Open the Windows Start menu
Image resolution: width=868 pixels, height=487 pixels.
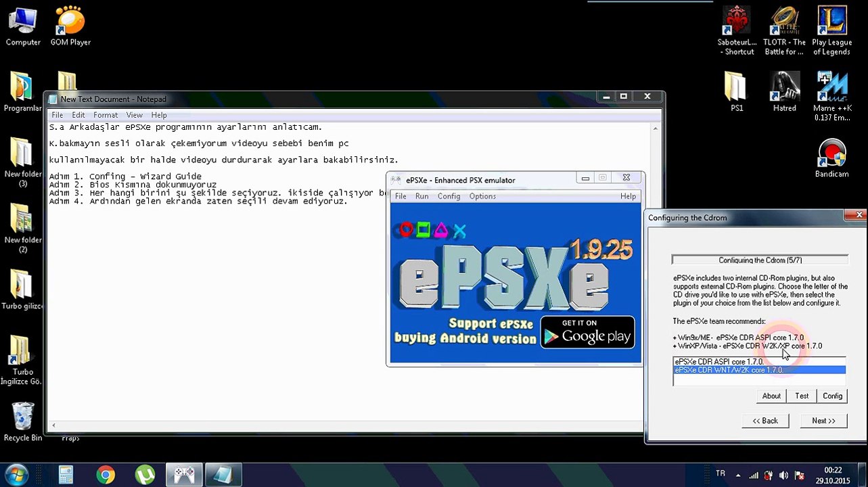click(16, 474)
